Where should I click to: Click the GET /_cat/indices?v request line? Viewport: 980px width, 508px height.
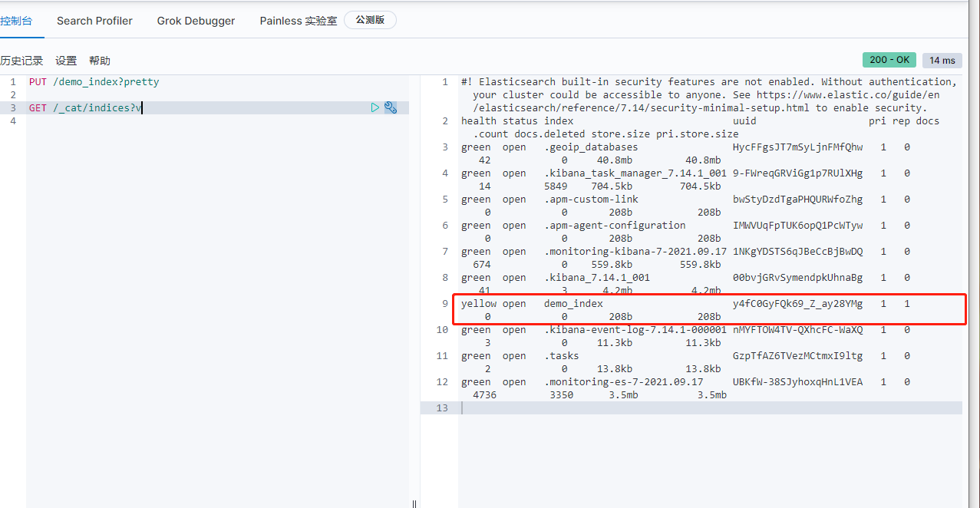85,107
